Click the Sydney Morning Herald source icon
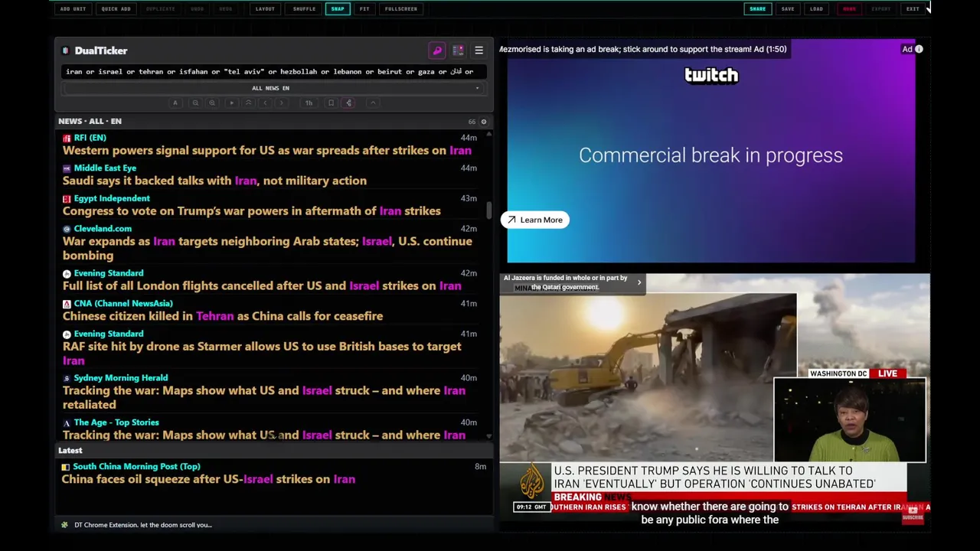This screenshot has width=980, height=551. (x=67, y=378)
